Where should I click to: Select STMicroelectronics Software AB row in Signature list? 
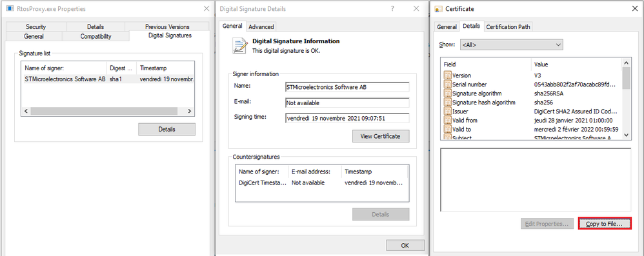pos(108,79)
